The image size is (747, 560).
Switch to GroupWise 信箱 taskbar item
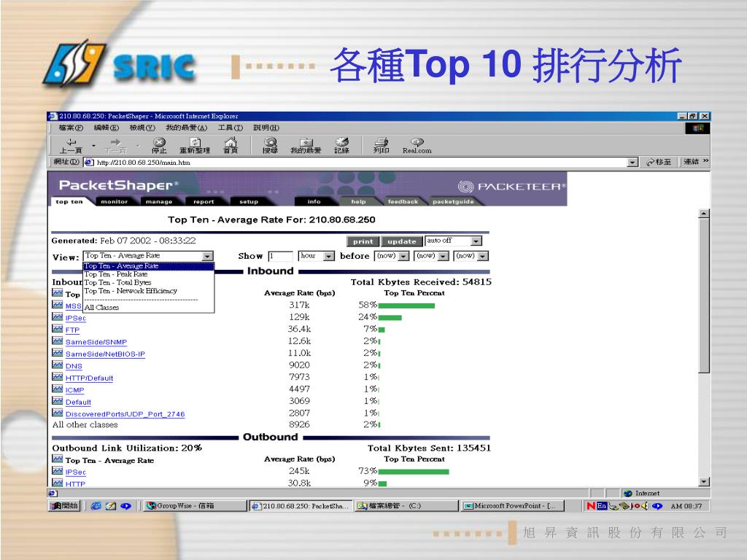[194, 506]
